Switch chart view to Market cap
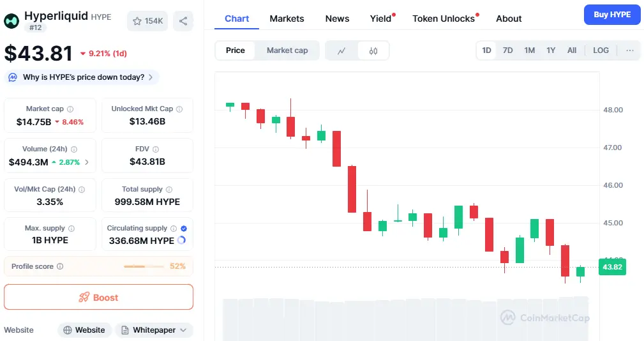 coord(287,50)
